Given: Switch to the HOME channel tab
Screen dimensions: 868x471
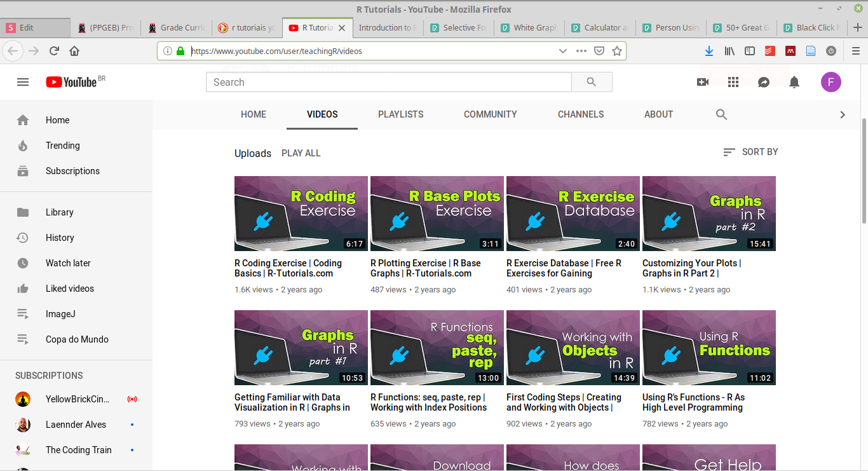Looking at the screenshot, I should [254, 114].
